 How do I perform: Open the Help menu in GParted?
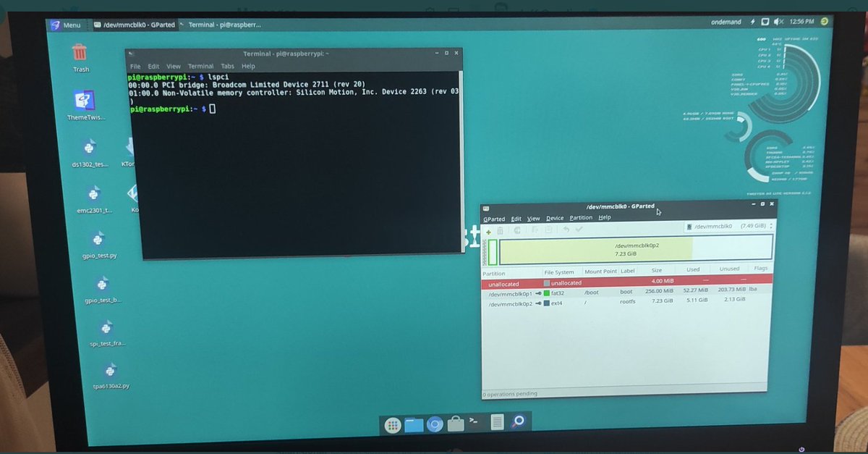605,217
